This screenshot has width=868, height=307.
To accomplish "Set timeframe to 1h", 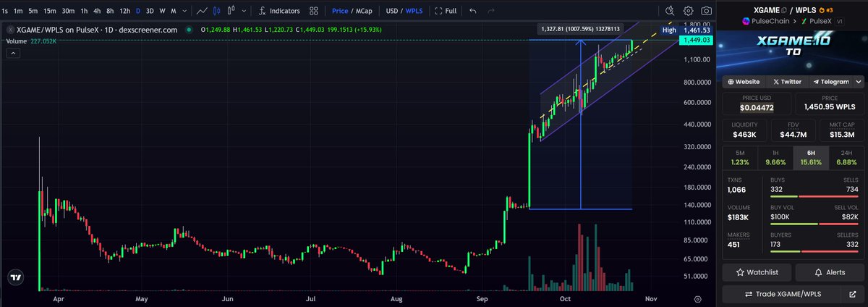I will 85,11.
